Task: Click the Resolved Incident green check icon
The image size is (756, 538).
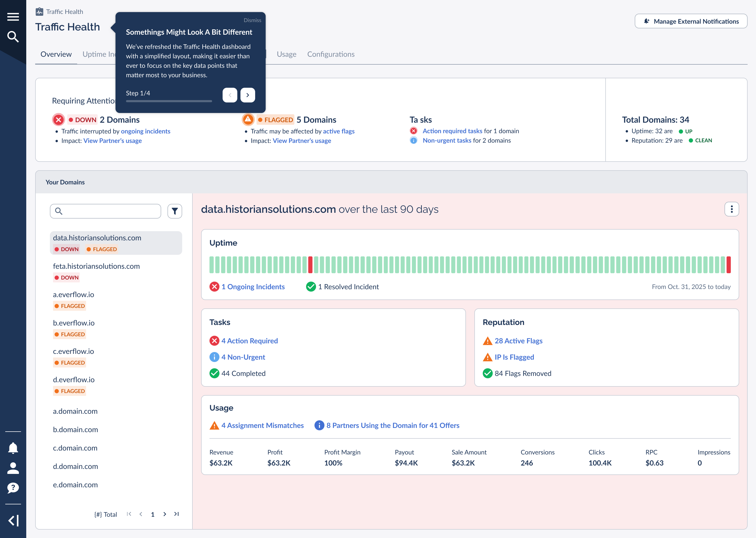Action: point(311,287)
